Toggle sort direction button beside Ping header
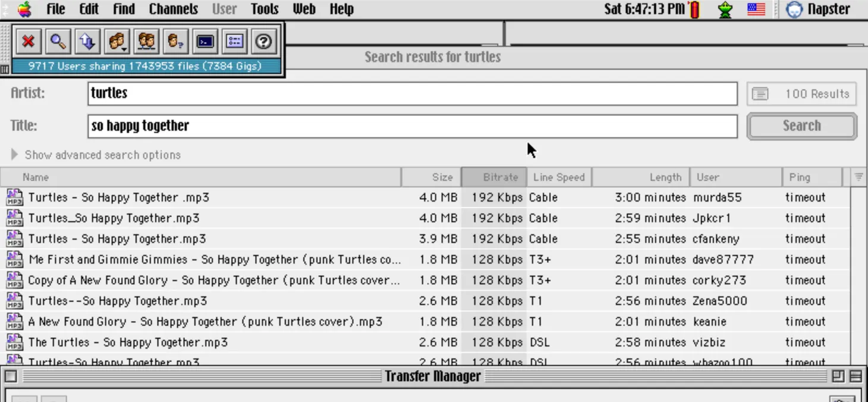 pos(858,177)
